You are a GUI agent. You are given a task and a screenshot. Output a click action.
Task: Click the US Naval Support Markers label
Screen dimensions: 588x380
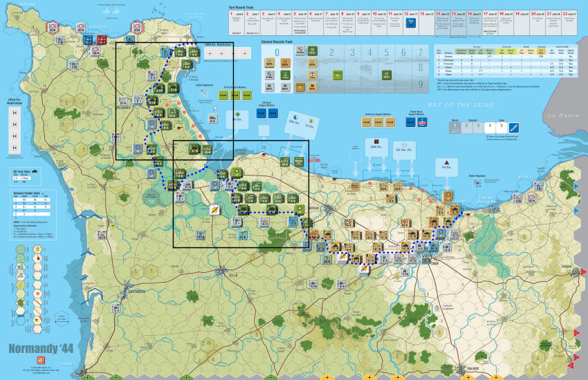coord(266,104)
